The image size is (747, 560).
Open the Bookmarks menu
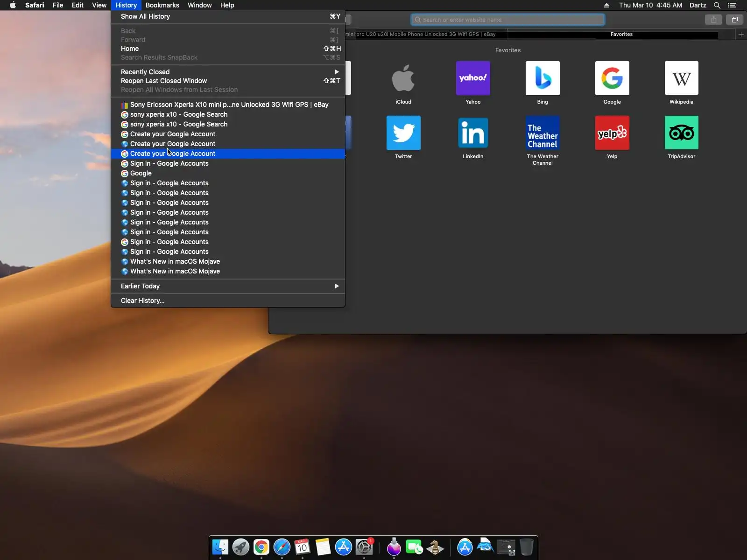[x=162, y=5]
